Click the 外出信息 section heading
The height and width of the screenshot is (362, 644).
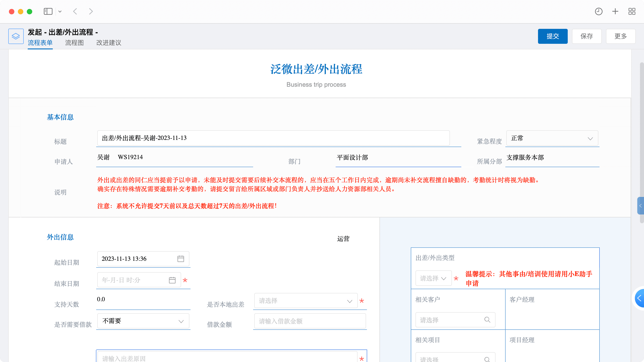[x=60, y=237]
